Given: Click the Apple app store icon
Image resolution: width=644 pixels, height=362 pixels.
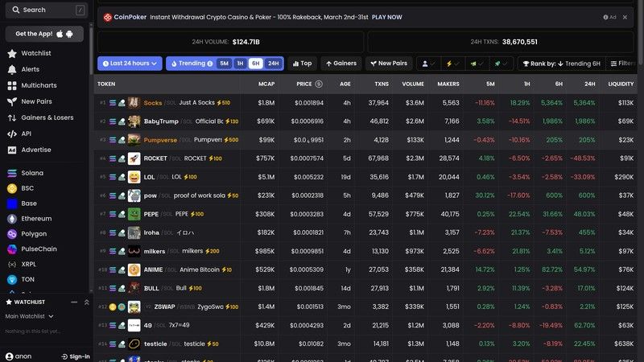Looking at the screenshot, I should point(60,34).
